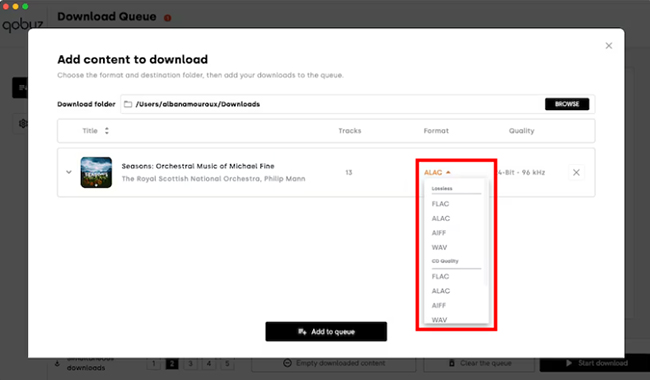
Task: Expand the Seasons album row chevron
Action: click(x=69, y=172)
